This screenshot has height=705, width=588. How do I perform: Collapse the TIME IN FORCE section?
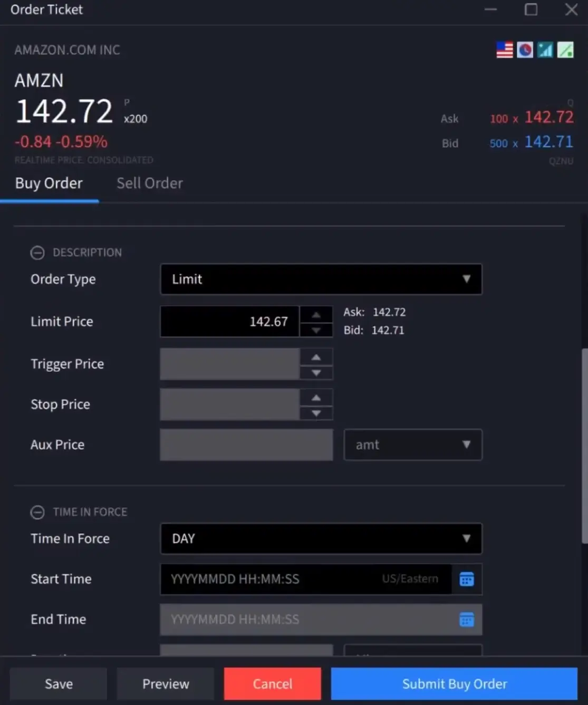(x=37, y=512)
